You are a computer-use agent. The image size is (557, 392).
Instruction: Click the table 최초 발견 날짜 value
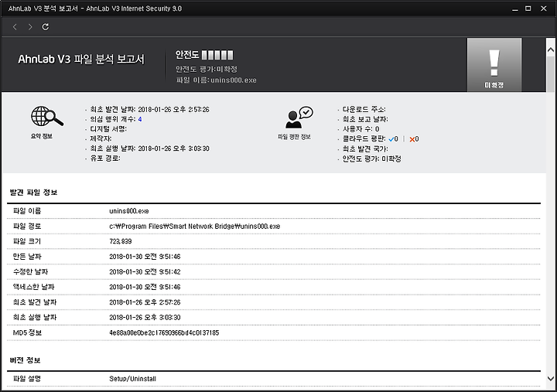tap(145, 302)
